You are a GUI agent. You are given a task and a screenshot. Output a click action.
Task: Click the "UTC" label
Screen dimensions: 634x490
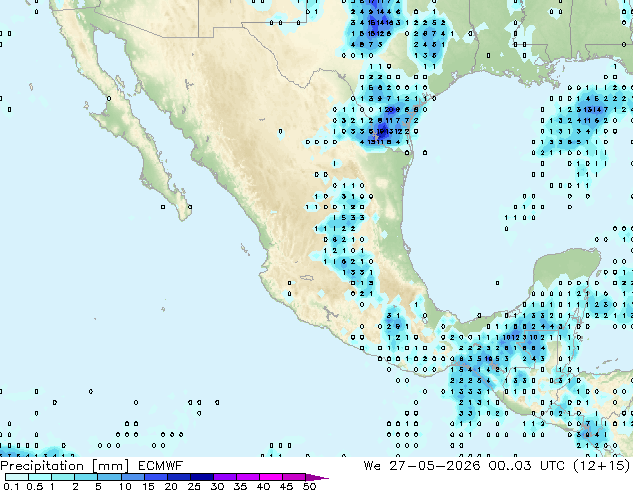[x=553, y=466]
